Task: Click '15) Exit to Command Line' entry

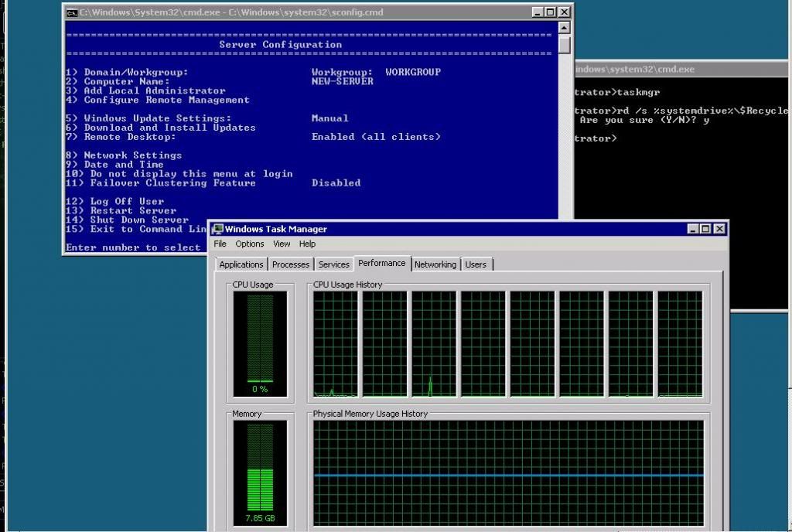Action: point(136,229)
